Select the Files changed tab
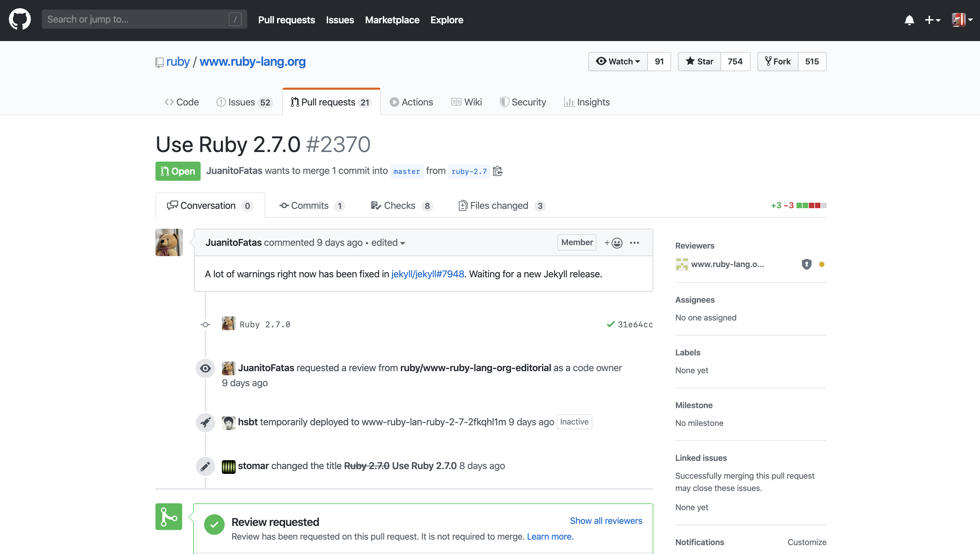Screen dimensions: 980x554 502,205
